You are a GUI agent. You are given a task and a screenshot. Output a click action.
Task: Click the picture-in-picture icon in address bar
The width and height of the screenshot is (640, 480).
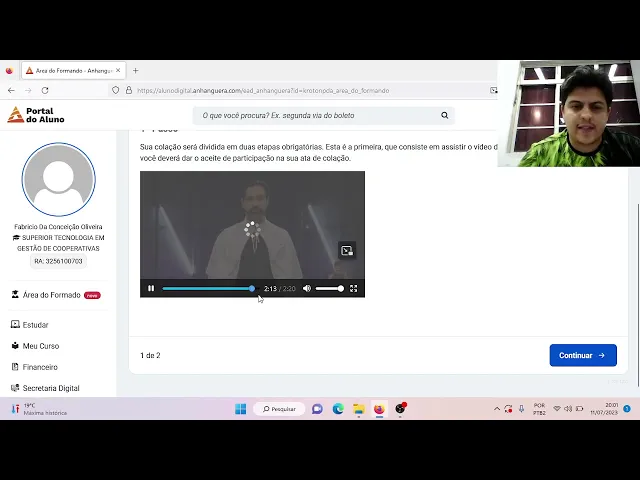tap(493, 90)
